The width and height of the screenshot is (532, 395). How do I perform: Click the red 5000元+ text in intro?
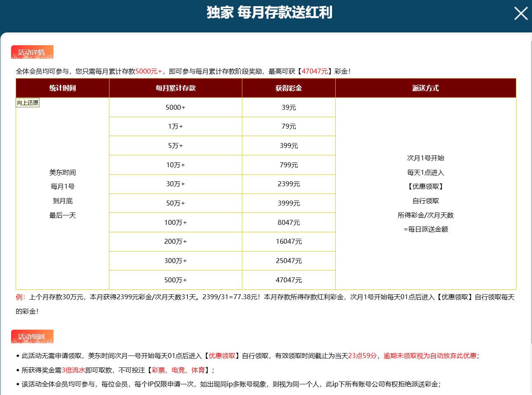pyautogui.click(x=149, y=72)
